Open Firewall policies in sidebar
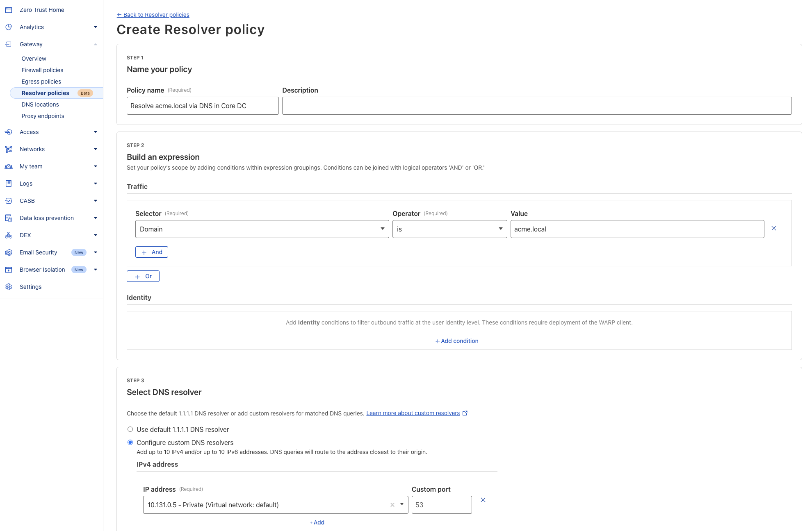This screenshot has width=812, height=531. (x=42, y=70)
